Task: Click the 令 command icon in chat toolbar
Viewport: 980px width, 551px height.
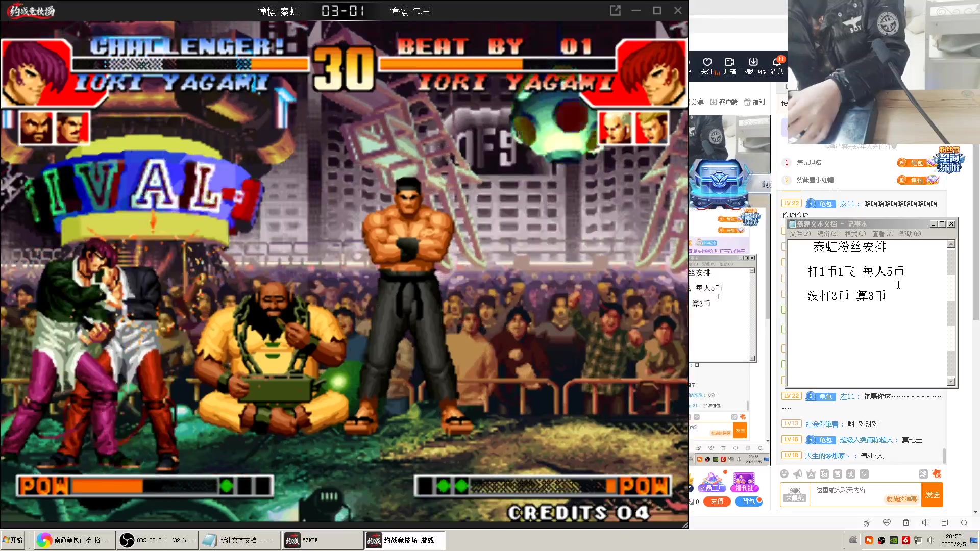Action: (864, 474)
